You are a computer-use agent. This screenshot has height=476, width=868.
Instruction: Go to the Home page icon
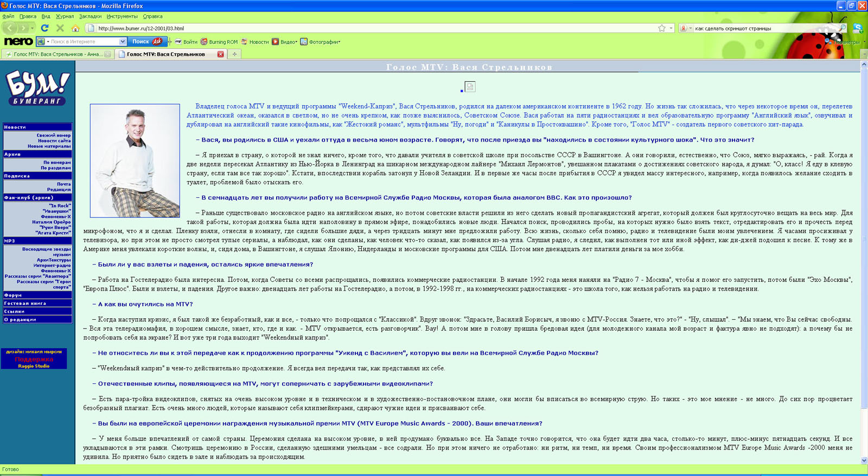[x=75, y=28]
